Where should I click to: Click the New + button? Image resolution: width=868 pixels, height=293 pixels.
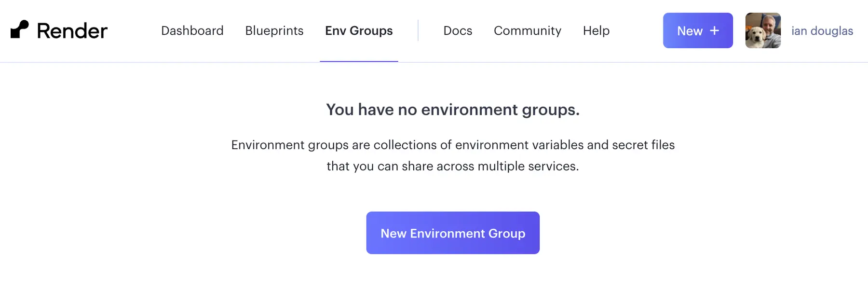(698, 30)
